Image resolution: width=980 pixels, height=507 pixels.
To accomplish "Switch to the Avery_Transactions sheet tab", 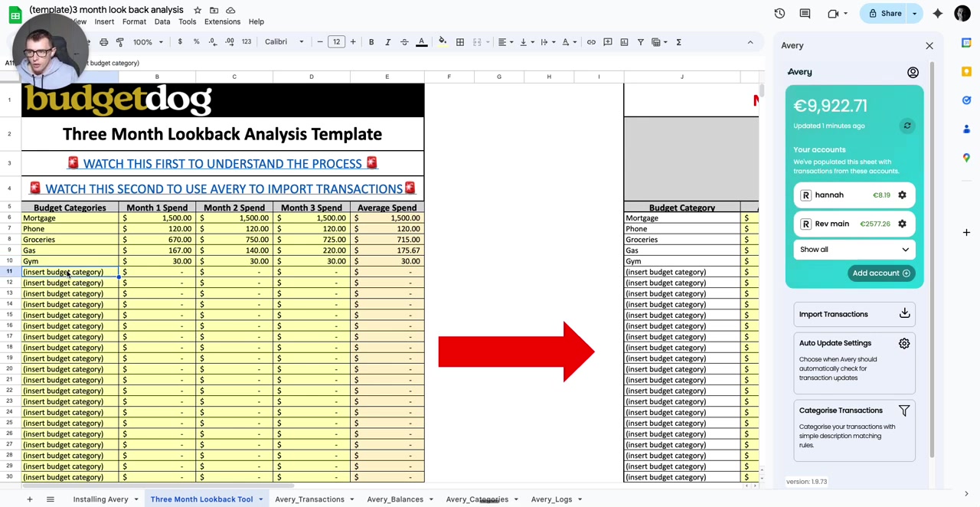I will coord(309,499).
